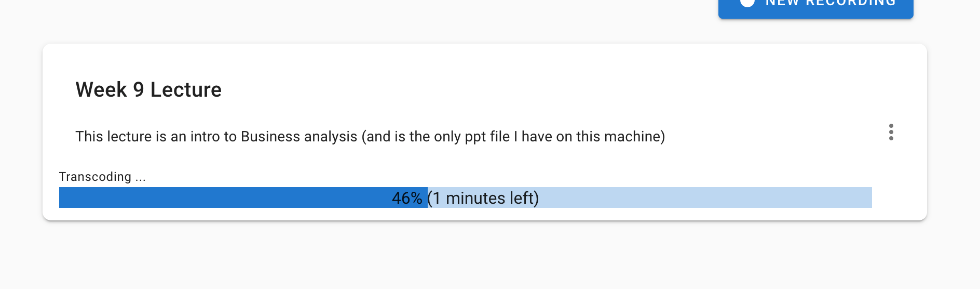Click the word 'Lecture' in the card heading

[186, 90]
